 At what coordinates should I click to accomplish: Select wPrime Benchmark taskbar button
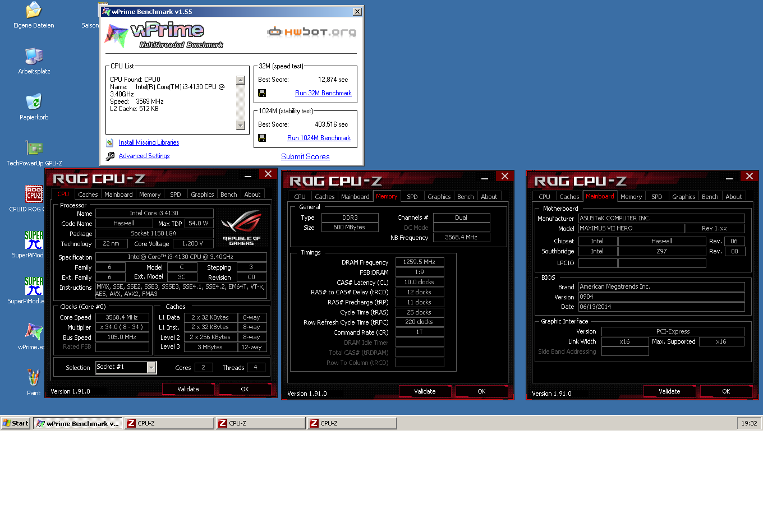click(x=78, y=423)
